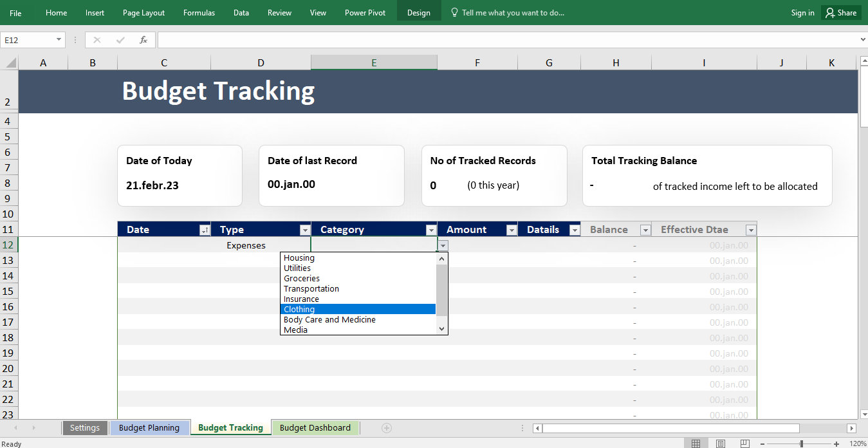The image size is (868, 448).
Task: Adjust the zoom slider
Action: click(803, 443)
